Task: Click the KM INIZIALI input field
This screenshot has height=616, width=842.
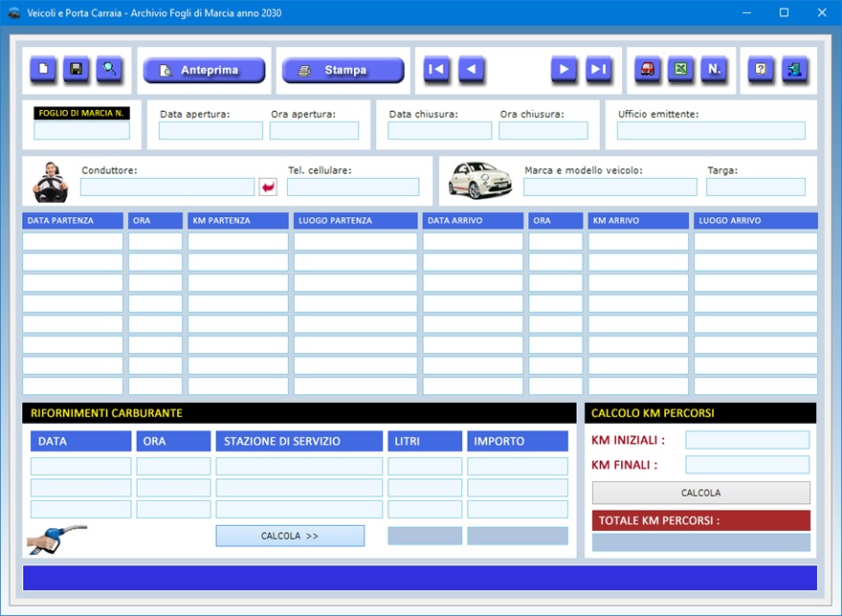Action: click(747, 440)
